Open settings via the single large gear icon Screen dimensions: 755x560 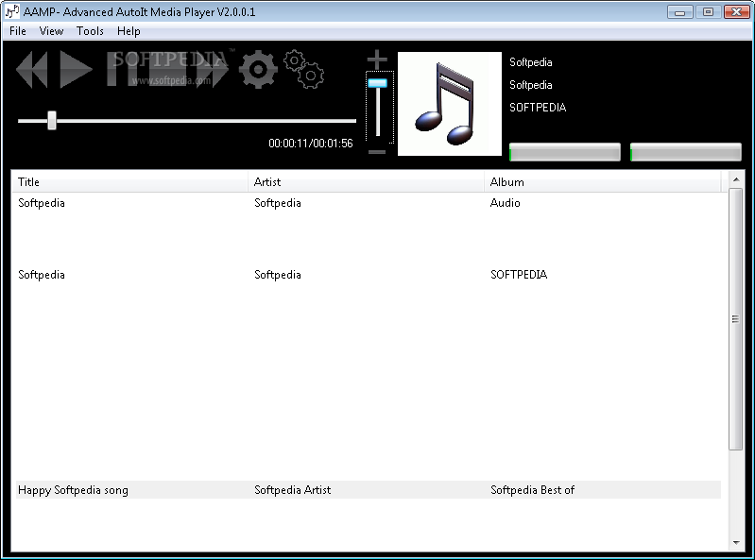click(258, 69)
